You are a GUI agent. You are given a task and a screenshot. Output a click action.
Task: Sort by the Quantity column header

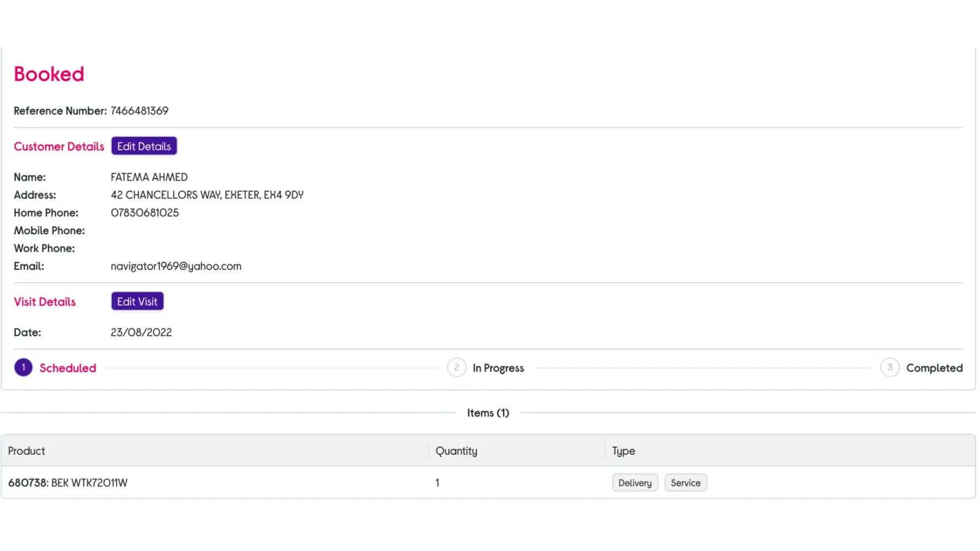(x=456, y=451)
